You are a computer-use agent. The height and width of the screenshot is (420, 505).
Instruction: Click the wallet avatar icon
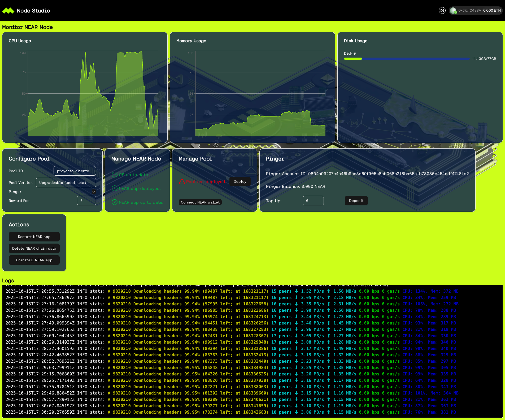(x=453, y=11)
